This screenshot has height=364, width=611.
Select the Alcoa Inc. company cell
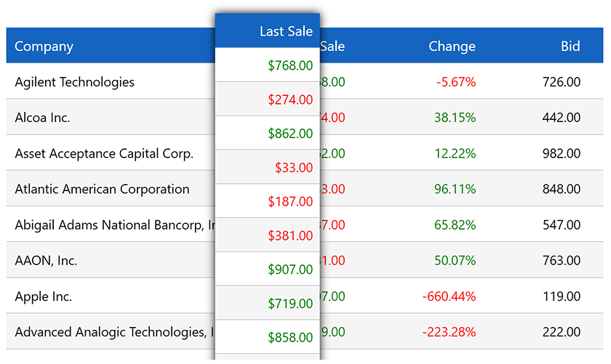click(43, 118)
